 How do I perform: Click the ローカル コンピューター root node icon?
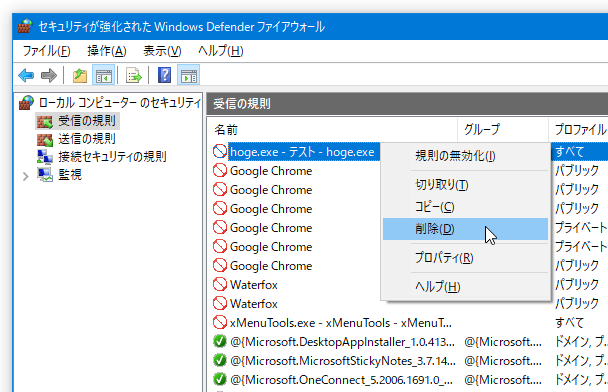(x=26, y=103)
